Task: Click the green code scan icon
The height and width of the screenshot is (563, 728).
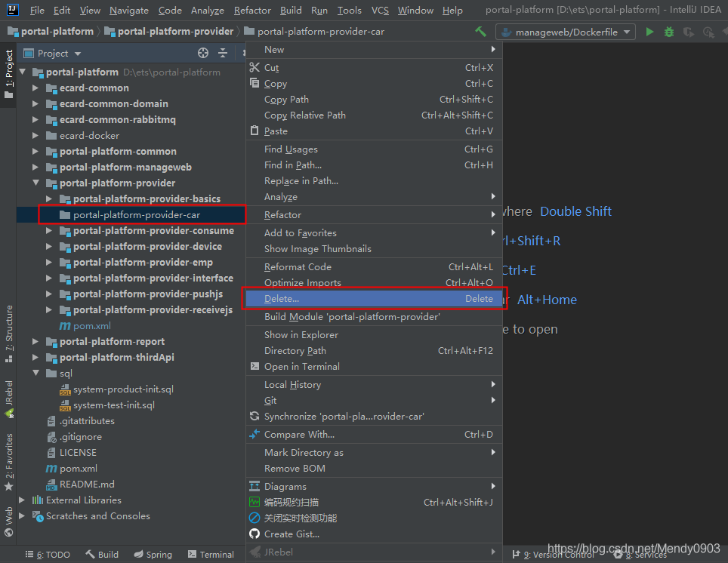Action: pyautogui.click(x=254, y=502)
